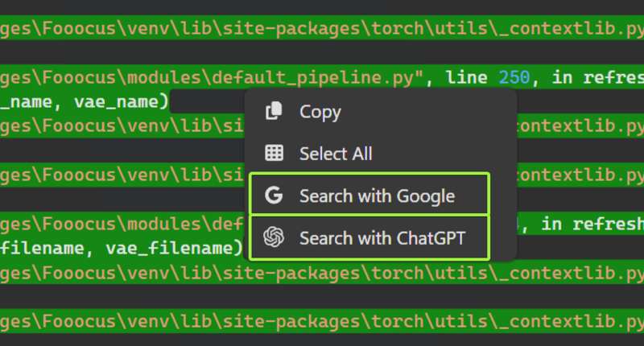644x346 pixels.
Task: Click 'torch' in the bottommost terminal line
Action: tap(390, 322)
